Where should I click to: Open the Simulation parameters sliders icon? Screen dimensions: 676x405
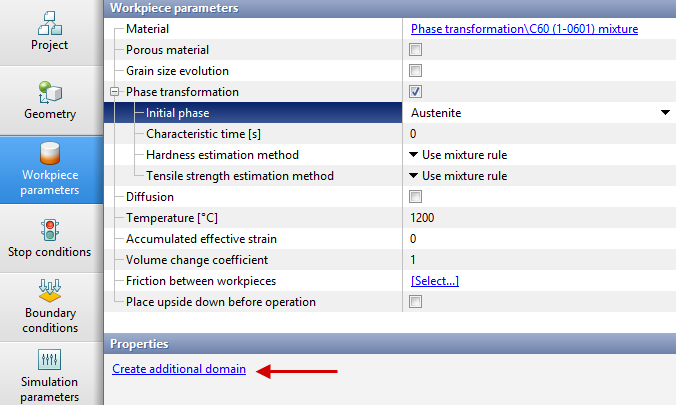pos(50,362)
